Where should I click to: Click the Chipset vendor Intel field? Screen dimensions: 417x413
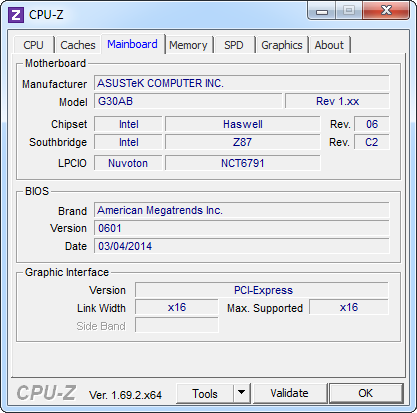[x=128, y=124]
